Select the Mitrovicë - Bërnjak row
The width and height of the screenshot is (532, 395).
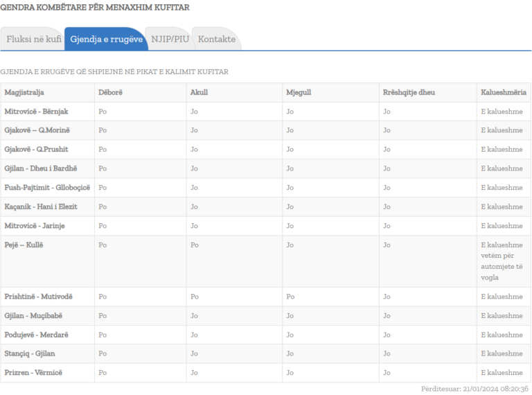click(36, 112)
